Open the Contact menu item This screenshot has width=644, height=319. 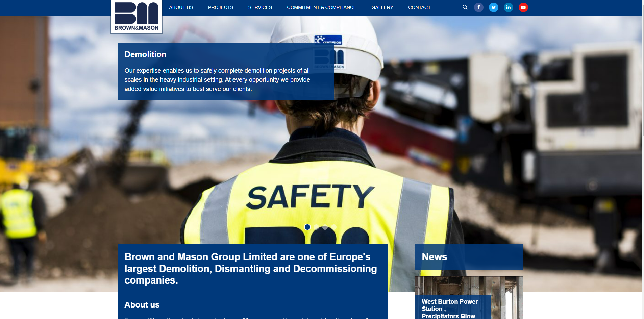[x=419, y=7]
